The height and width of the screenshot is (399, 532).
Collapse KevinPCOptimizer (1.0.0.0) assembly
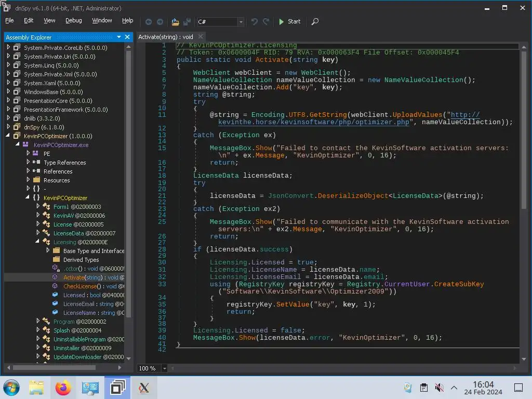pyautogui.click(x=8, y=136)
